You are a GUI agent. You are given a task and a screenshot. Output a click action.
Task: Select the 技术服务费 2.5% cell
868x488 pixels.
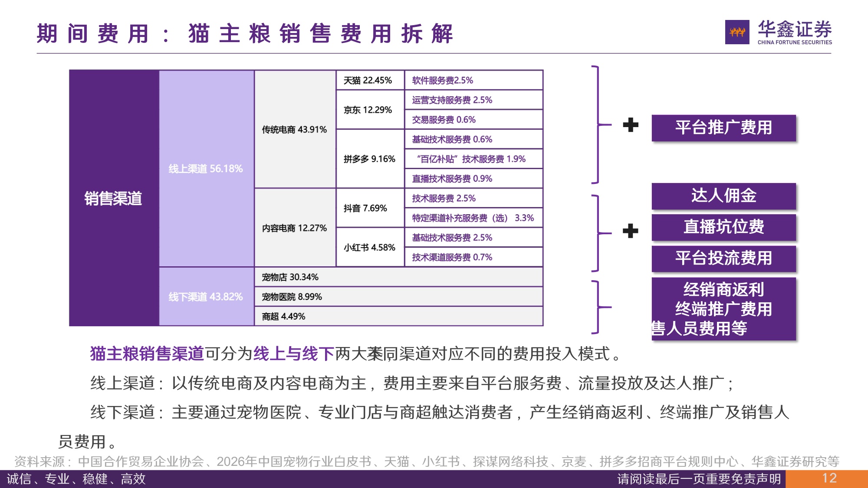[x=473, y=198]
